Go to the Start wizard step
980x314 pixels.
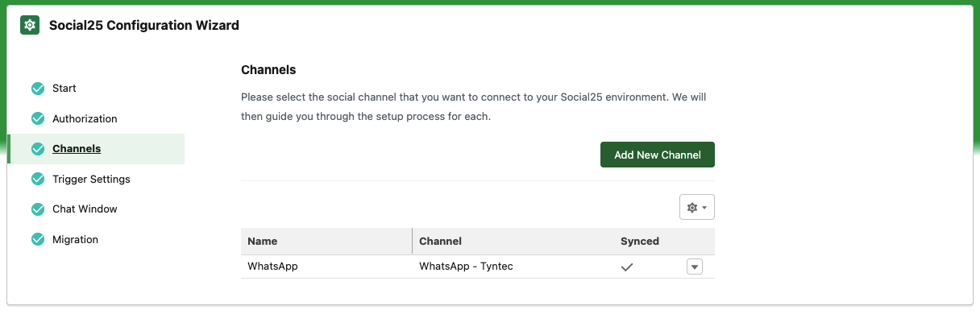tap(64, 88)
